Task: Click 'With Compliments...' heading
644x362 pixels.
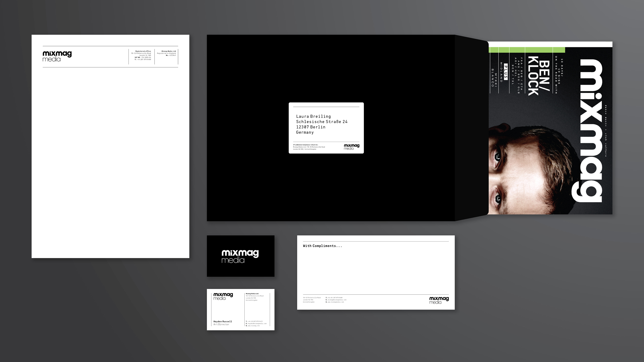Action: [x=322, y=246]
